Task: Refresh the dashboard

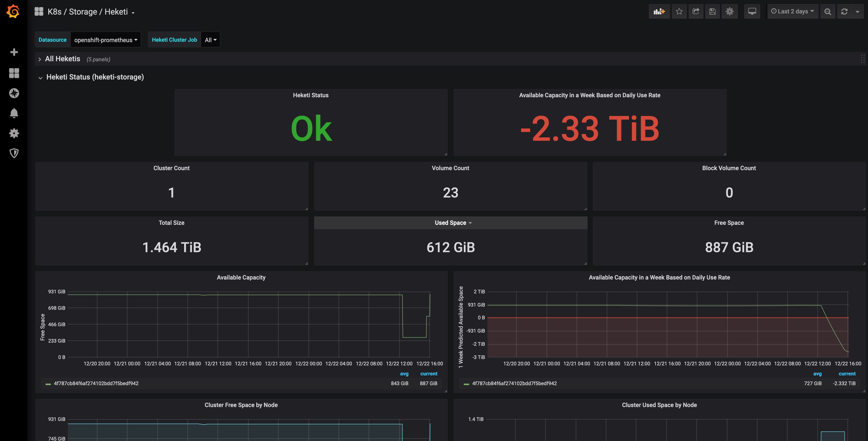Action: tap(844, 11)
